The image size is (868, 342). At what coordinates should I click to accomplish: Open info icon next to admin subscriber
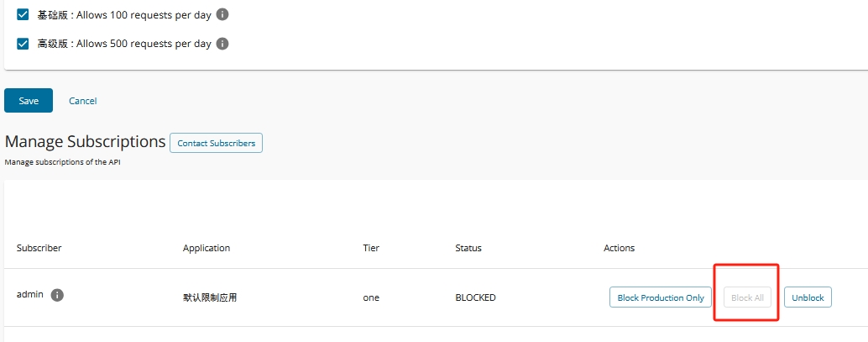click(58, 295)
